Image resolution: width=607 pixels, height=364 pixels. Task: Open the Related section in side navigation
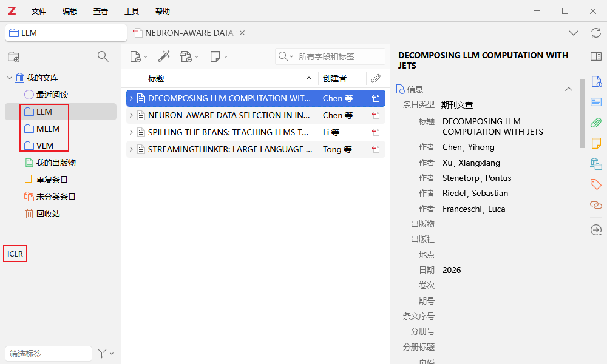596,204
